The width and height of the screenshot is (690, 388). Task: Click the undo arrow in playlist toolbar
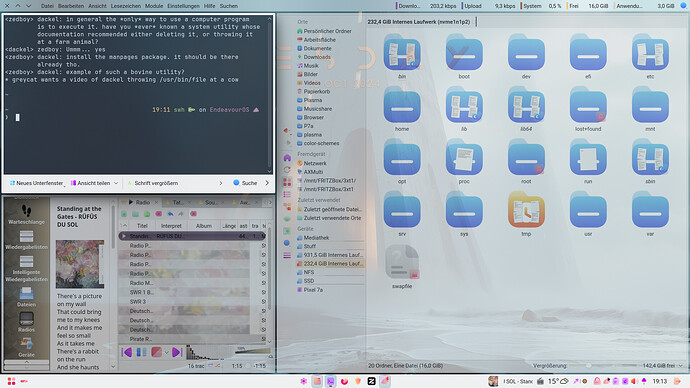click(170, 214)
